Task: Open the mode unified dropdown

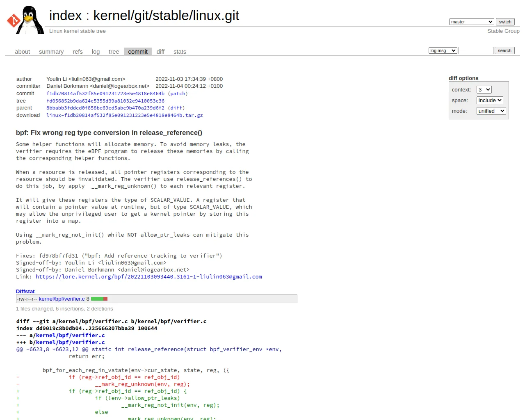Action: [x=491, y=111]
